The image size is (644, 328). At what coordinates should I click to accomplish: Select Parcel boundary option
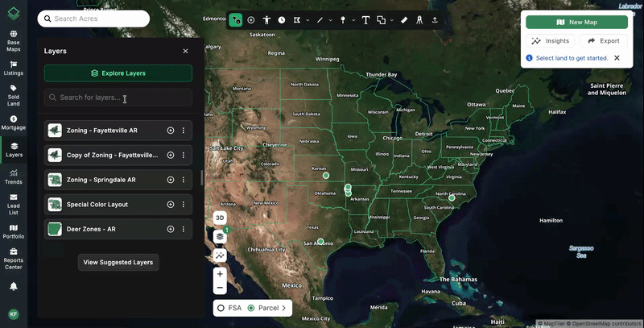[263, 308]
